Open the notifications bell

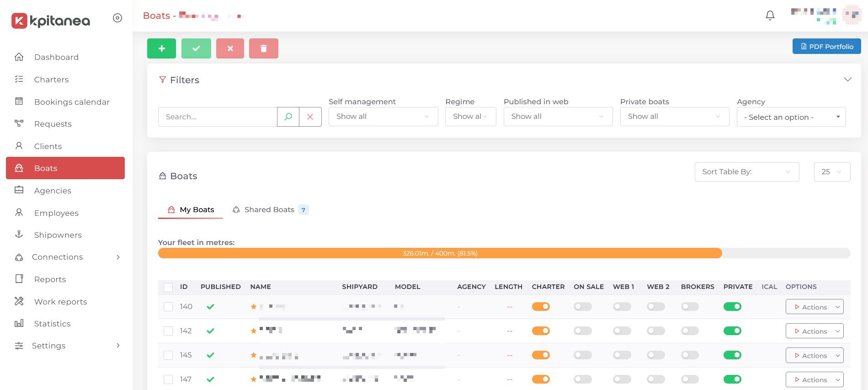pos(770,16)
